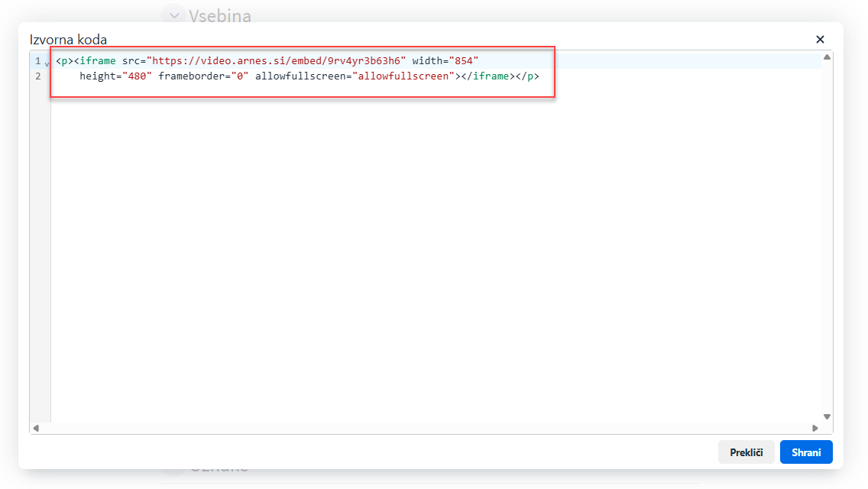Viewport: 868px width, 489px height.
Task: Select line number 1 in the gutter
Action: 37,60
